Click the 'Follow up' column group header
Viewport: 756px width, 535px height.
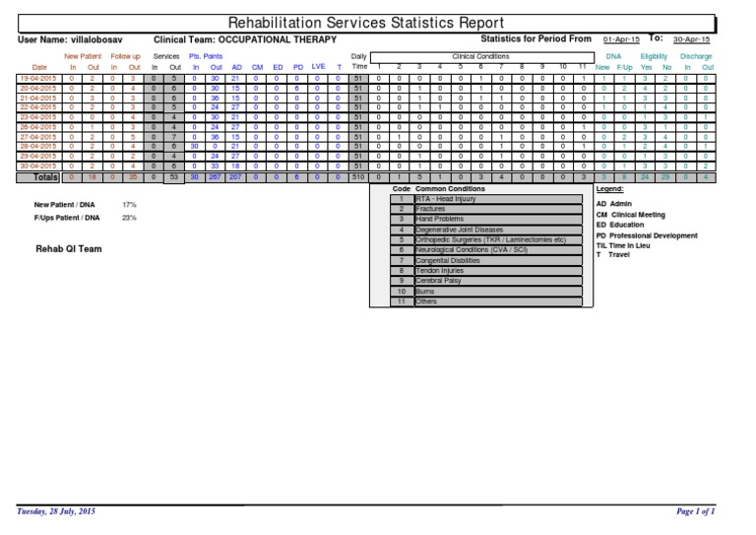pos(125,56)
